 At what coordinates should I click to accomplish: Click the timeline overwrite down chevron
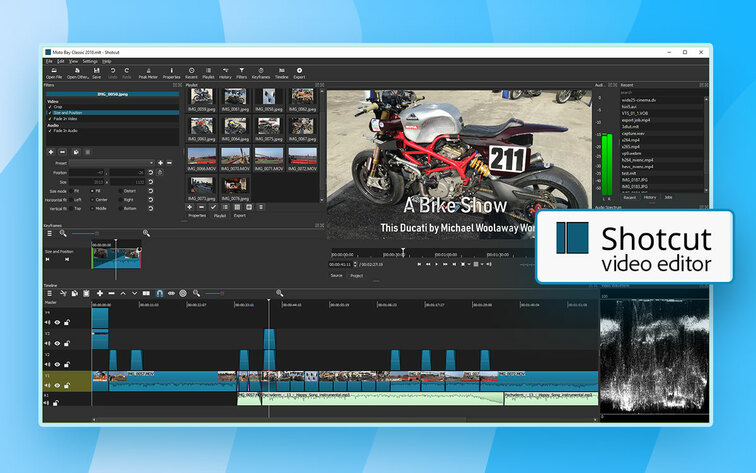point(135,293)
